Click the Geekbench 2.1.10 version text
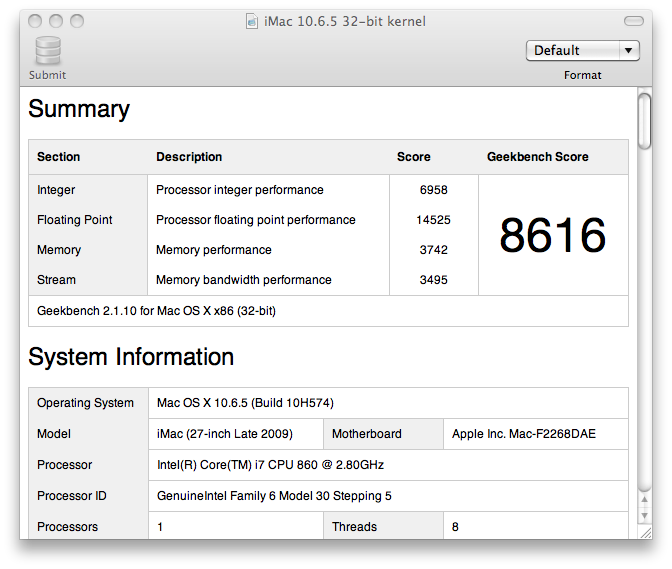The height and width of the screenshot is (569, 672). click(156, 311)
